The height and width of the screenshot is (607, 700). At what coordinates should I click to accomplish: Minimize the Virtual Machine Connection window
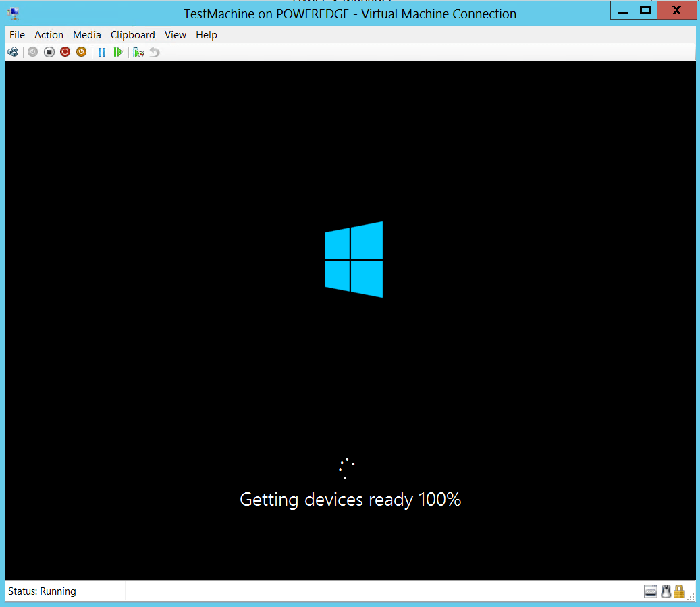click(x=623, y=11)
